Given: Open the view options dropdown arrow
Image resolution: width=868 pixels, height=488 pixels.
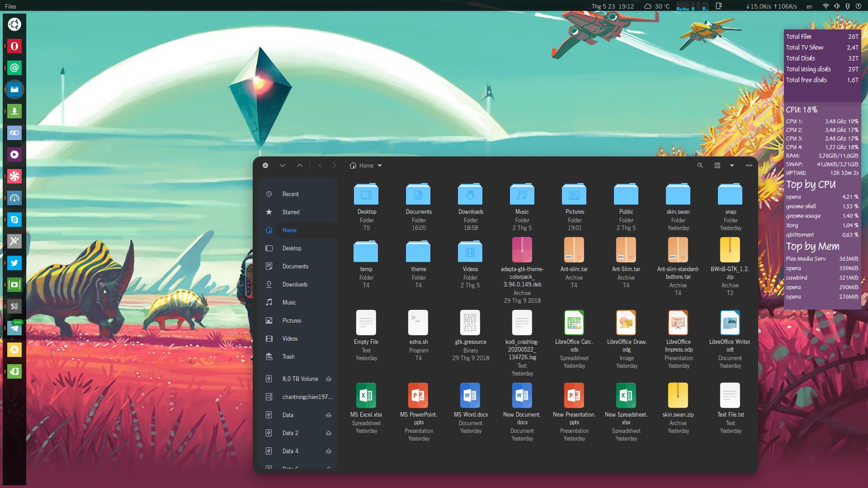Looking at the screenshot, I should coord(732,165).
